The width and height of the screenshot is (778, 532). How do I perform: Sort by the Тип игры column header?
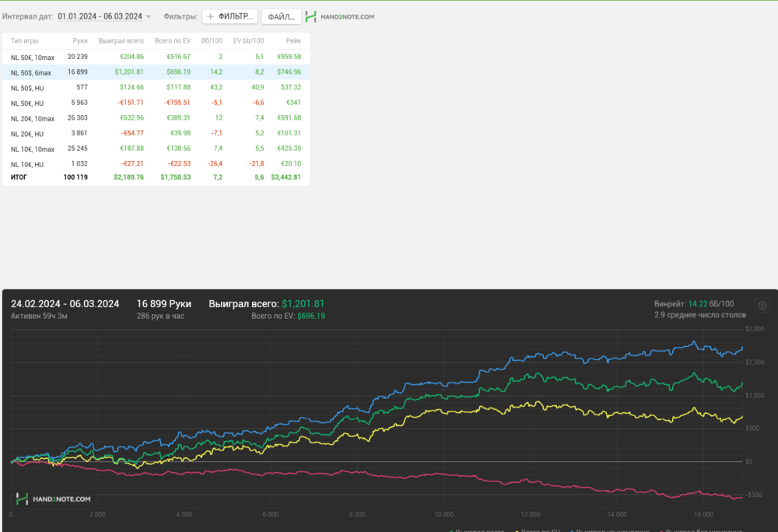(25, 40)
